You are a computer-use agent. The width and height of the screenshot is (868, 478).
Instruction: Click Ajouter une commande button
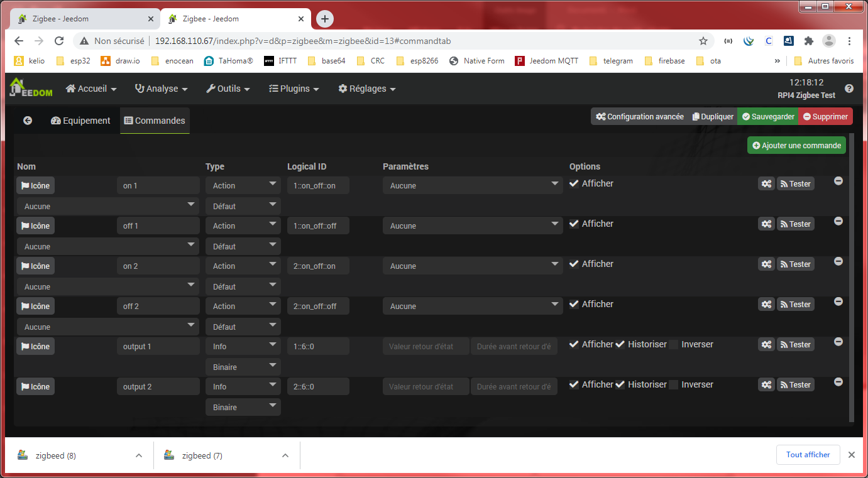(796, 145)
